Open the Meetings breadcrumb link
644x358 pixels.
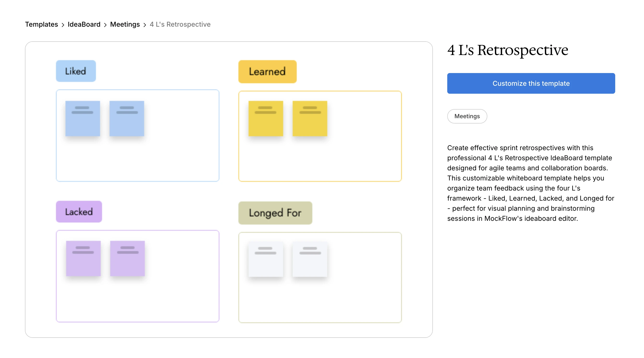pos(125,24)
